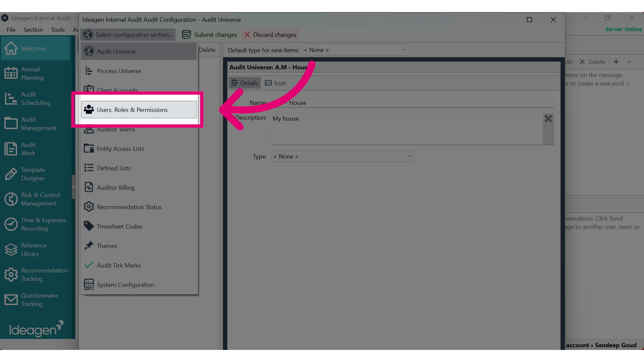644x362 pixels.
Task: Select Auditor Billing menu entry
Action: [x=139, y=187]
